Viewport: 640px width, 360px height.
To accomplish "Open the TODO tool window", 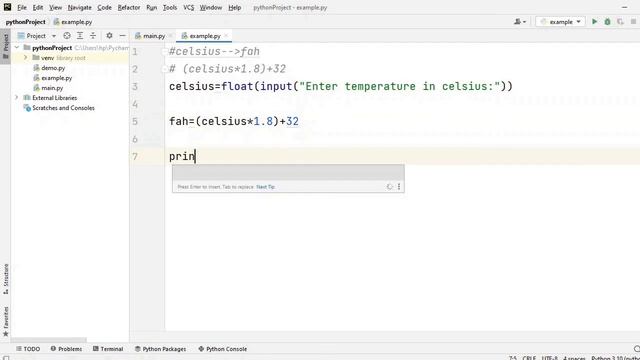I will pos(28,349).
